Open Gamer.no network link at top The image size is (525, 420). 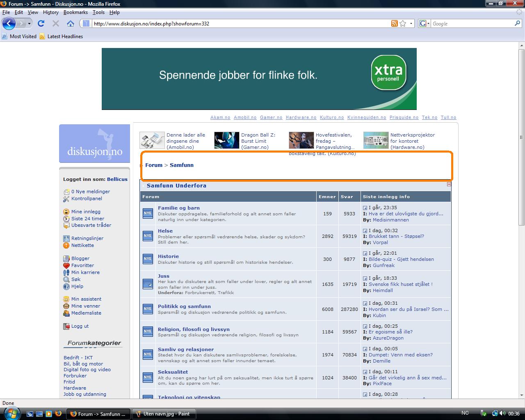point(271,117)
